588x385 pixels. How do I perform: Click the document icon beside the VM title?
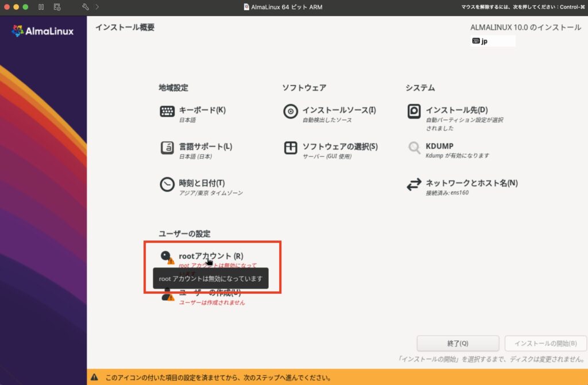(x=246, y=7)
